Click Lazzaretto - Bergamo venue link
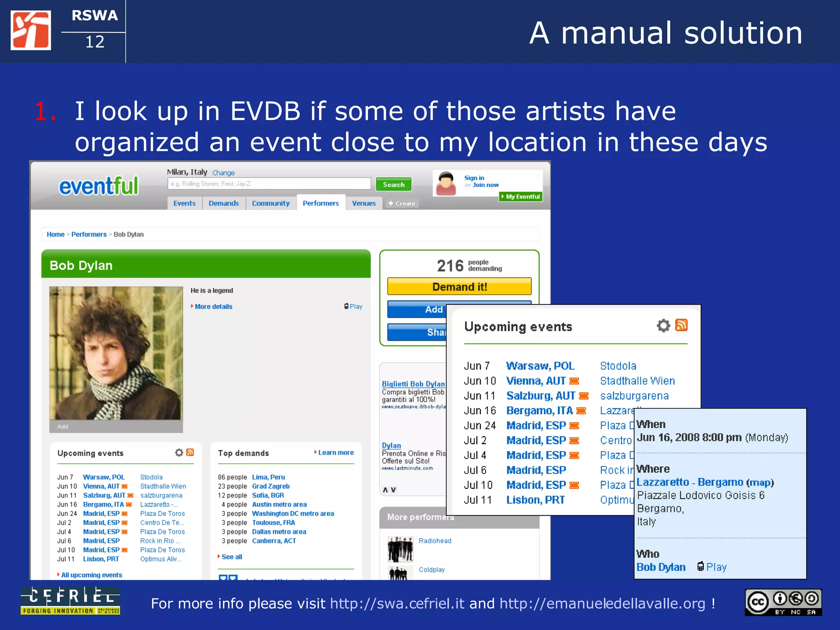Viewport: 840px width, 630px height. click(x=690, y=482)
